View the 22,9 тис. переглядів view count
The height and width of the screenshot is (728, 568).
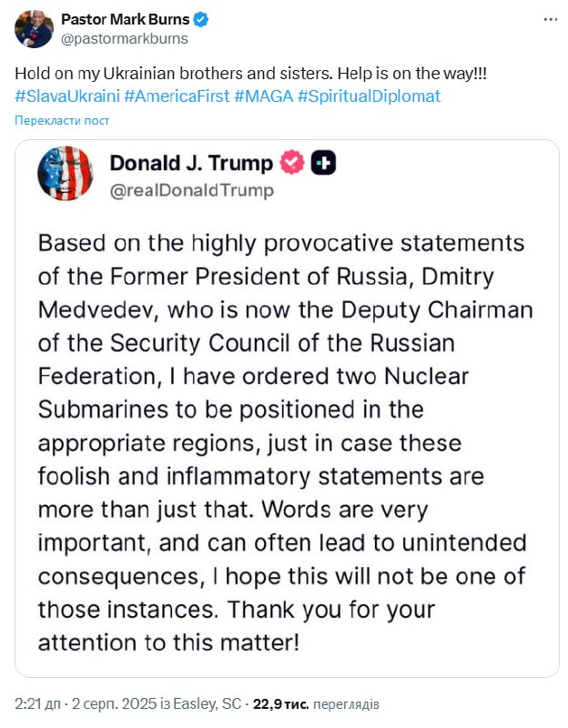(x=316, y=704)
